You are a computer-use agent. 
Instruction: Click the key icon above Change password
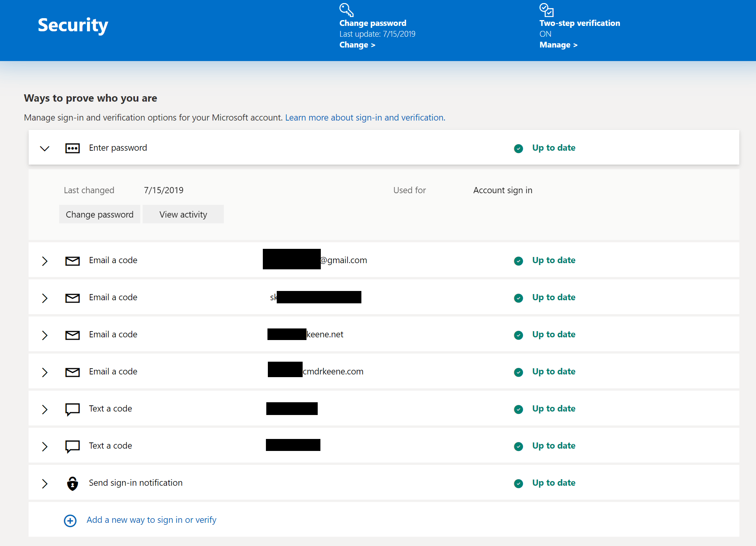coord(346,10)
